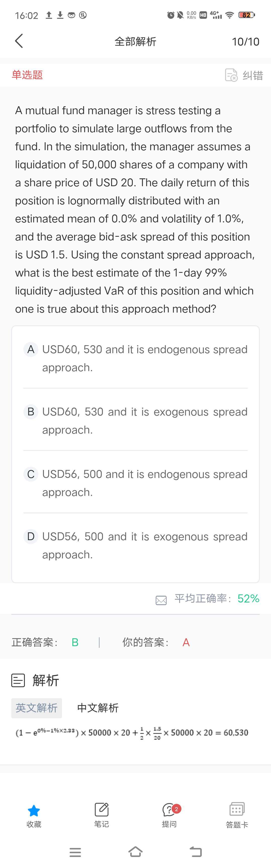Tap the 全部解析 page title

(135, 41)
